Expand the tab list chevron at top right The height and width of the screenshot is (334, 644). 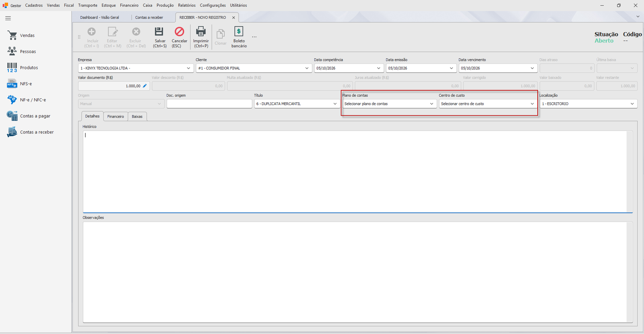point(638,17)
